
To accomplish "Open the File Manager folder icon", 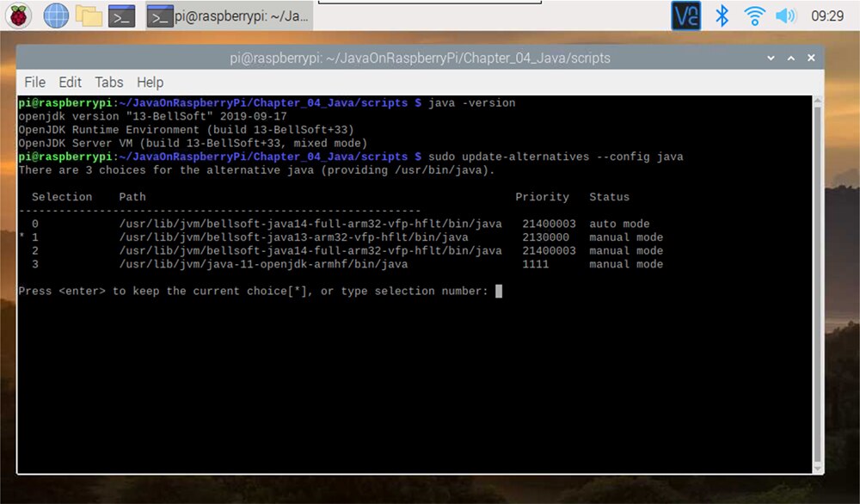I will tap(89, 15).
